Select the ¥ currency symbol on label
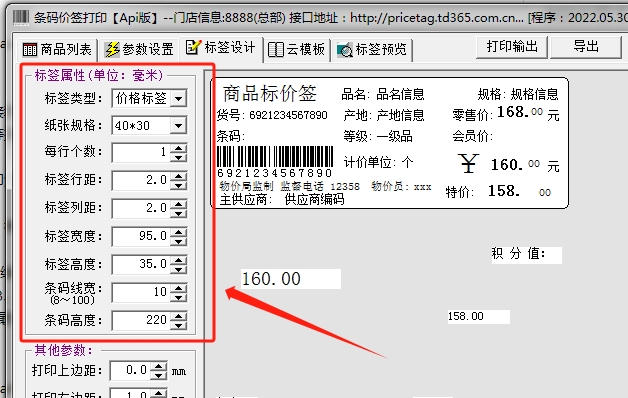 [x=468, y=163]
